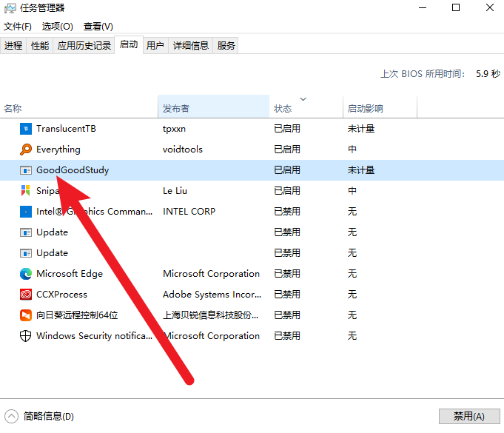This screenshot has width=504, height=433.
Task: Switch to the 进程 tab
Action: [13, 46]
